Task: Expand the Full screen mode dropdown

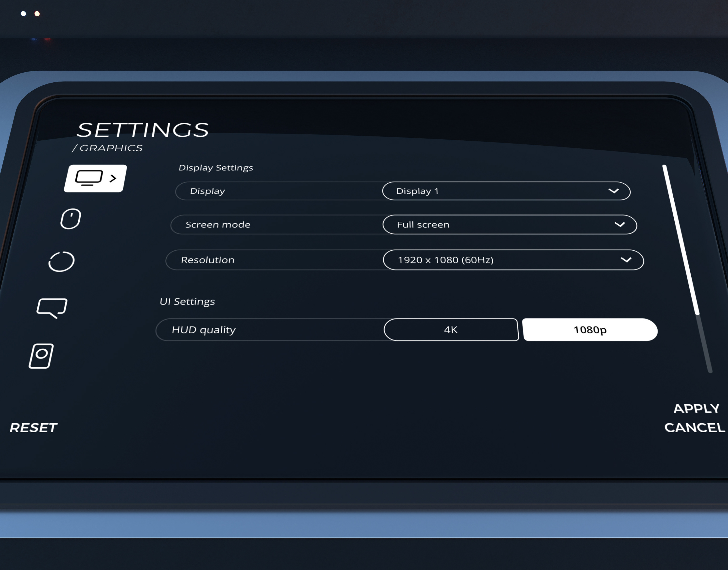Action: (510, 225)
